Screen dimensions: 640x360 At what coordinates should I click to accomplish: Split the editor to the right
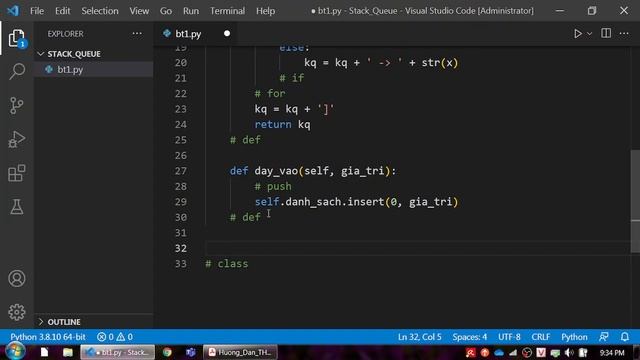(x=606, y=33)
